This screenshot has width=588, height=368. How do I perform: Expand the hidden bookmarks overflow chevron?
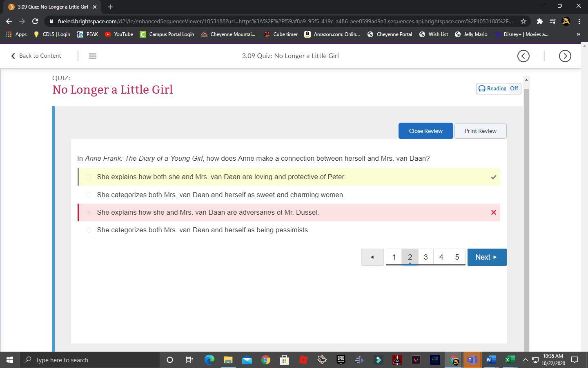coord(578,34)
